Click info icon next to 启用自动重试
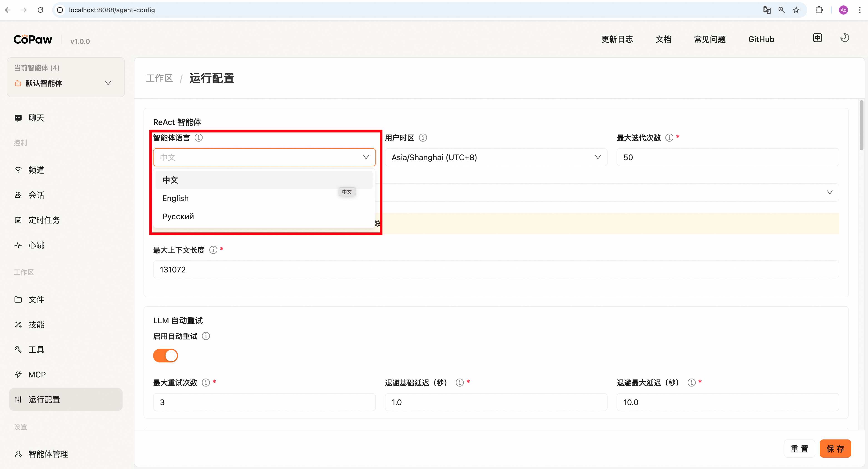This screenshot has height=469, width=868. pos(206,336)
